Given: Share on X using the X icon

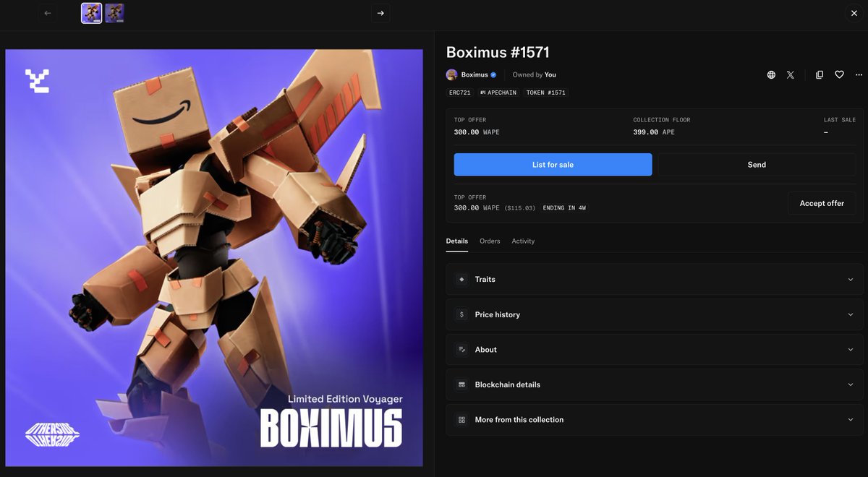Looking at the screenshot, I should (x=790, y=74).
